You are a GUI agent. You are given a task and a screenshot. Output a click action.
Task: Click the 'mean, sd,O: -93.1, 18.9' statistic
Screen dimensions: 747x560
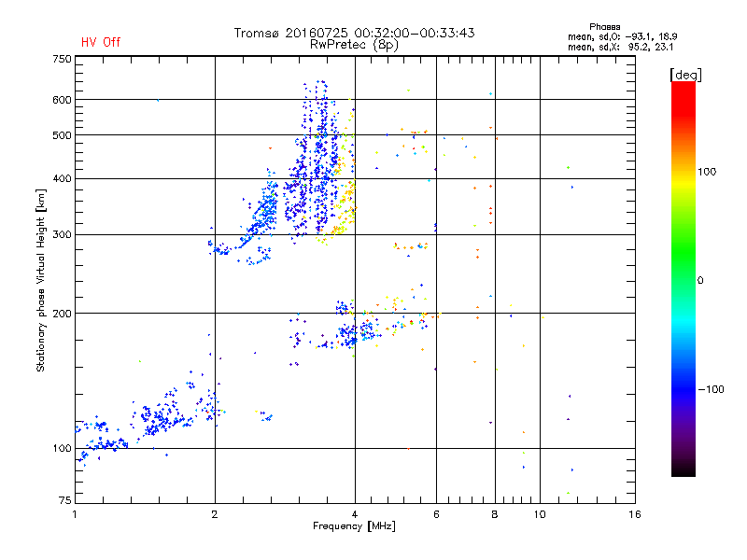click(622, 36)
